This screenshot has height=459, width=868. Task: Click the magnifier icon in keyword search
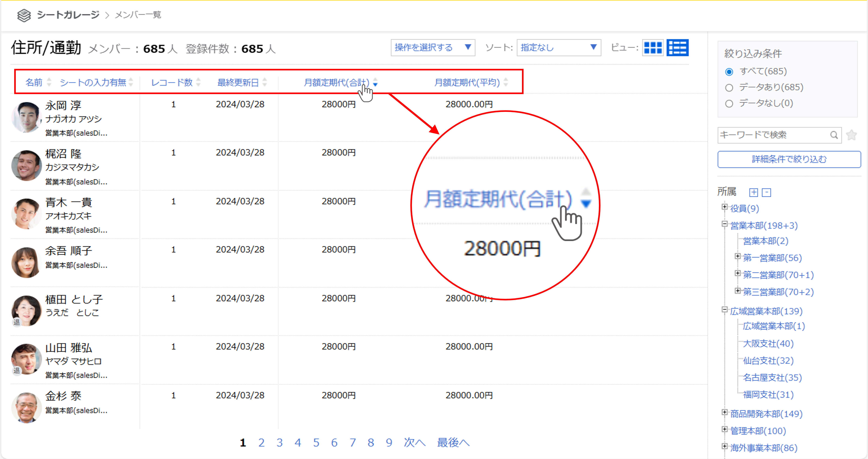(834, 135)
